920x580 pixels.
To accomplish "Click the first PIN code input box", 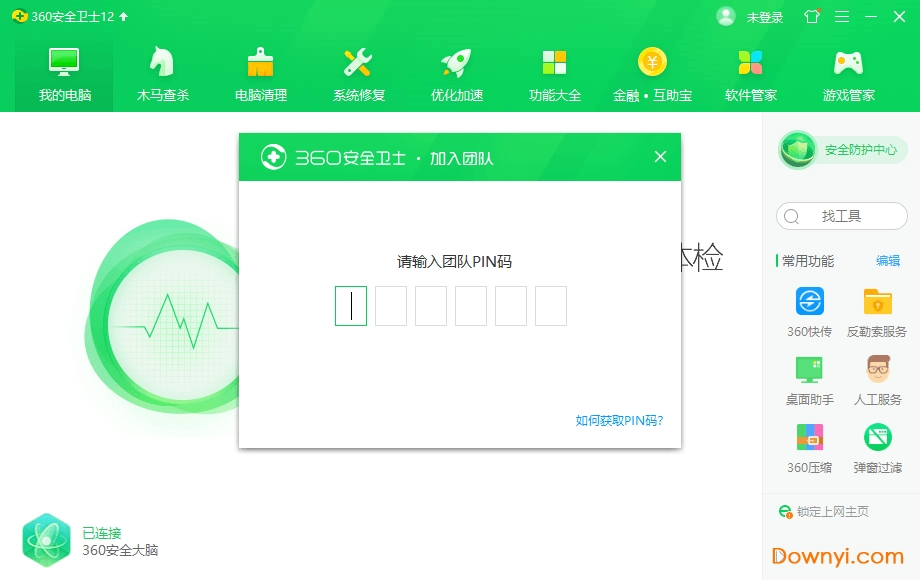I will pos(350,307).
